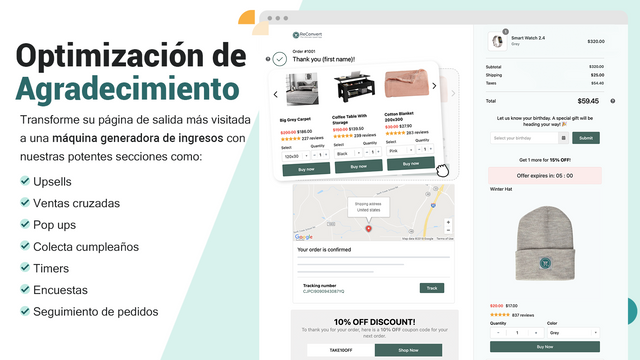Click the 'Order #1001' label
Viewport: 640px width, 360px height.
pos(304,51)
